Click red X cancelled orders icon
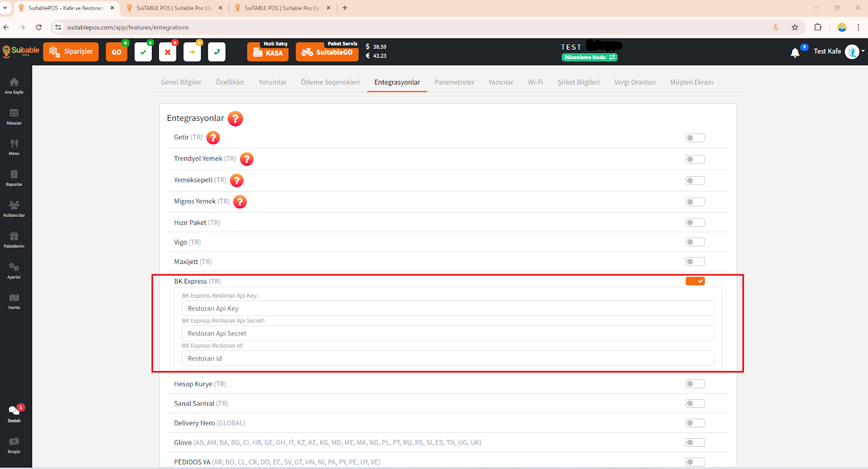868x469 pixels. click(x=168, y=52)
